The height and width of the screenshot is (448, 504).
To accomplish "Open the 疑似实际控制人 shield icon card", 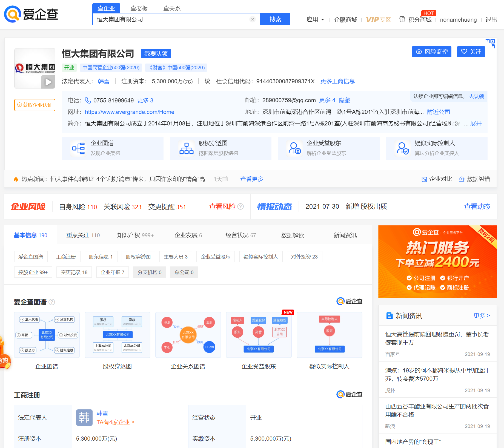I will pyautogui.click(x=437, y=148).
